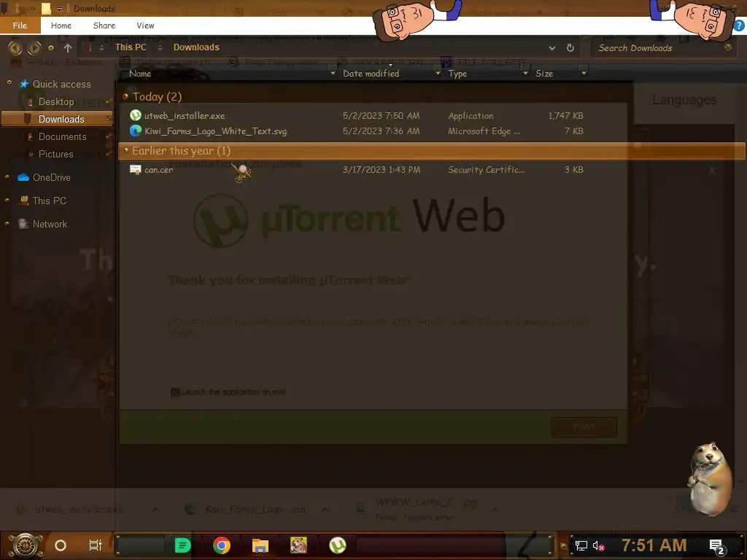Open Kiwi_Farms_Logo download menu in Chrome bar

pos(325,510)
